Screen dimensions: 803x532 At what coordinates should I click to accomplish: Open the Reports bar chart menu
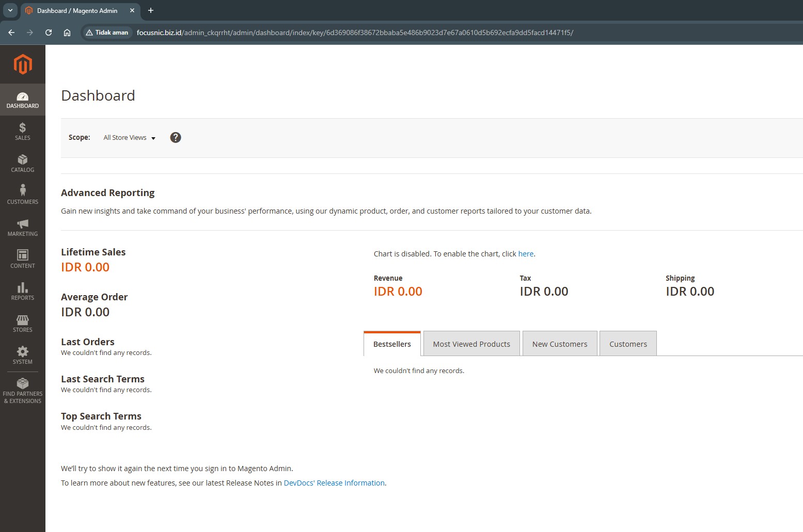(23, 292)
